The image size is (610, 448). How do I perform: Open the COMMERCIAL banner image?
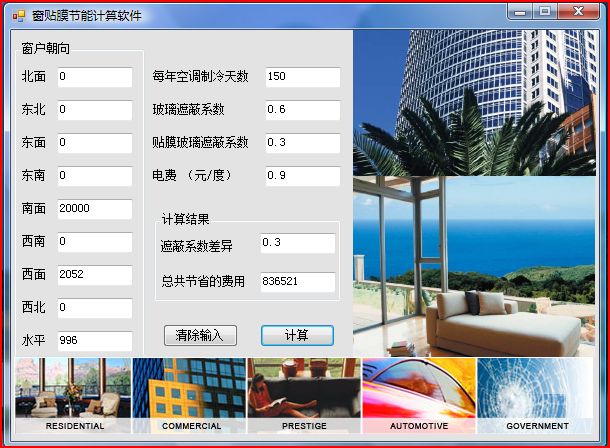(189, 396)
